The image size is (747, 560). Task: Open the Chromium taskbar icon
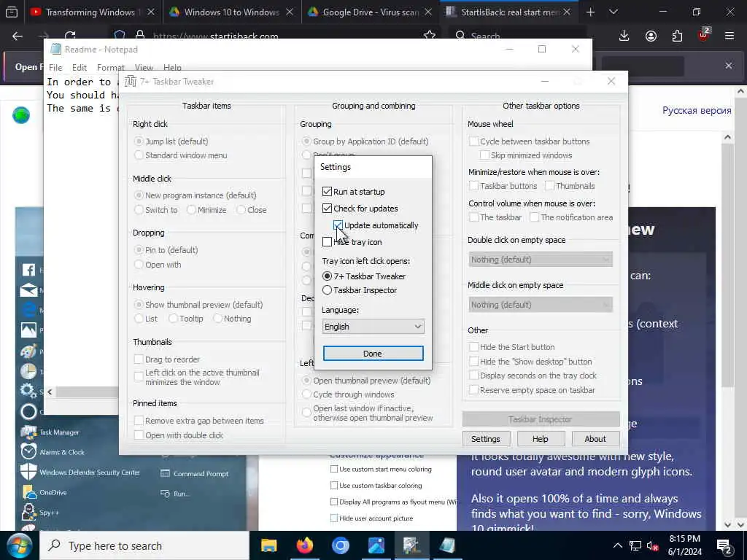(340, 545)
